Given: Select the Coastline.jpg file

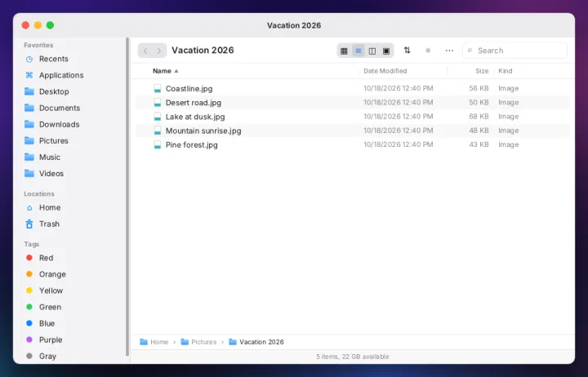Looking at the screenshot, I should click(353, 88).
